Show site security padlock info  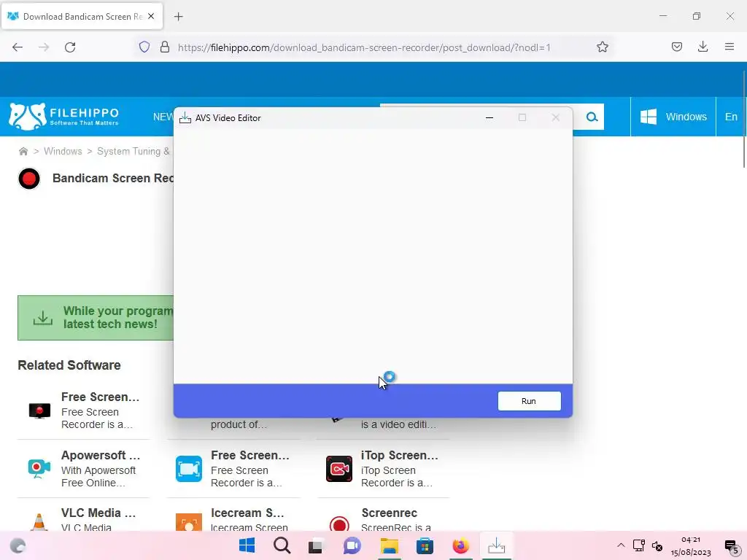[x=165, y=47]
